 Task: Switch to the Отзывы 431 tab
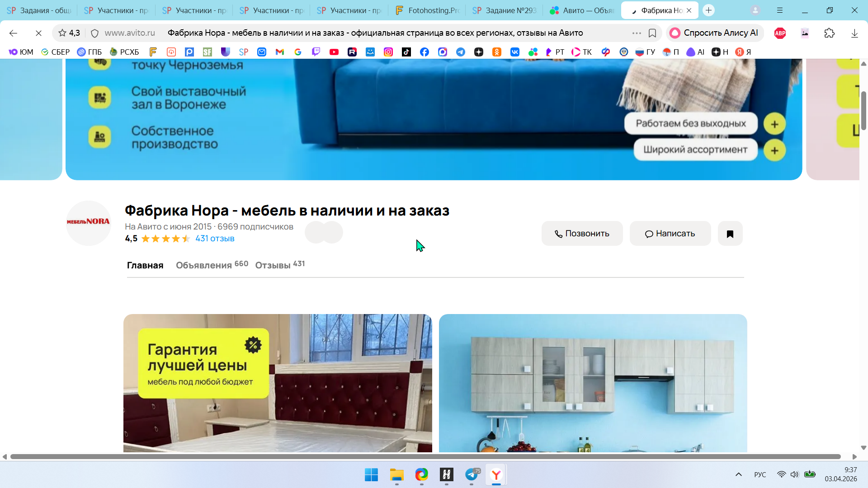[x=279, y=265]
